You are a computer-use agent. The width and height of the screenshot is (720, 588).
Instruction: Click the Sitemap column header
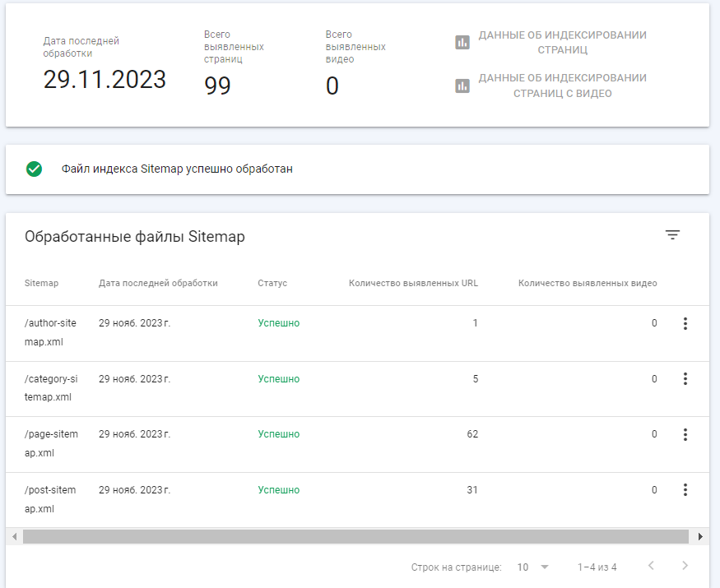(x=41, y=283)
